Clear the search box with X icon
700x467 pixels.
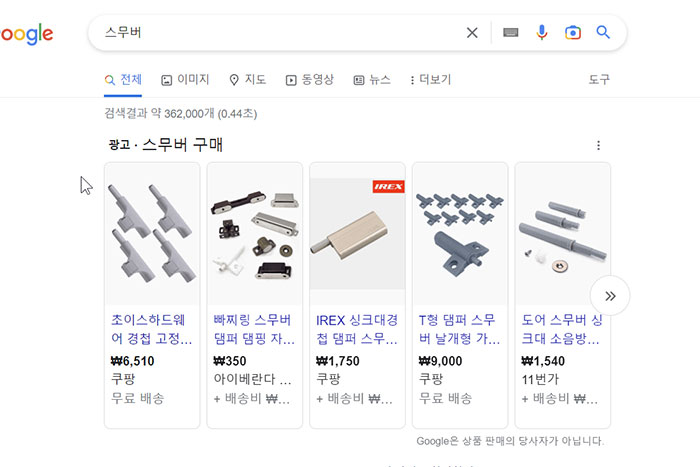point(472,33)
